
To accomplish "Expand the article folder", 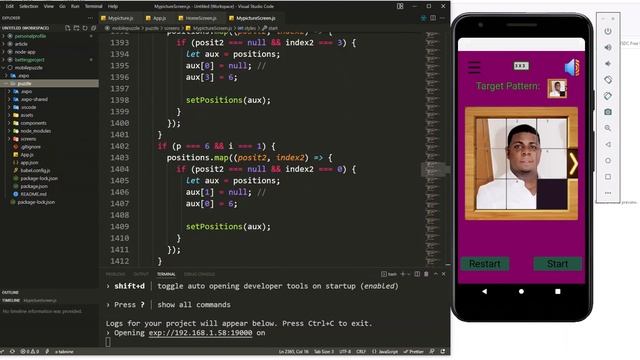I will [x=21, y=44].
